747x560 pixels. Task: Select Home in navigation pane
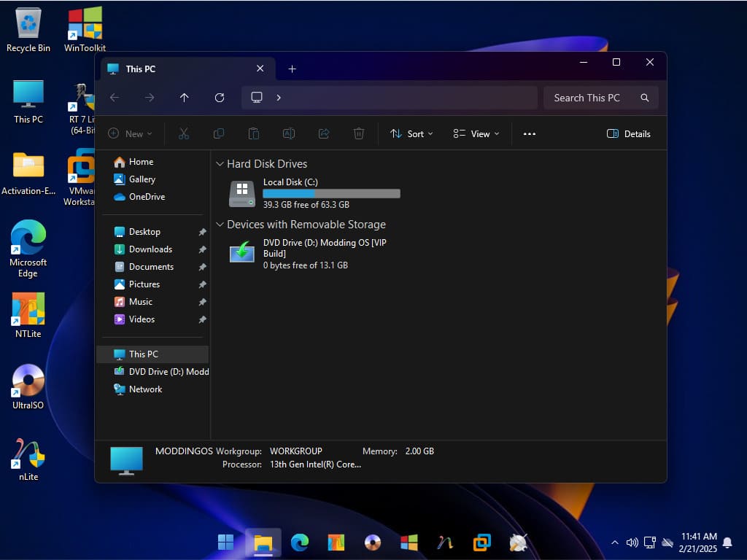[152, 162]
